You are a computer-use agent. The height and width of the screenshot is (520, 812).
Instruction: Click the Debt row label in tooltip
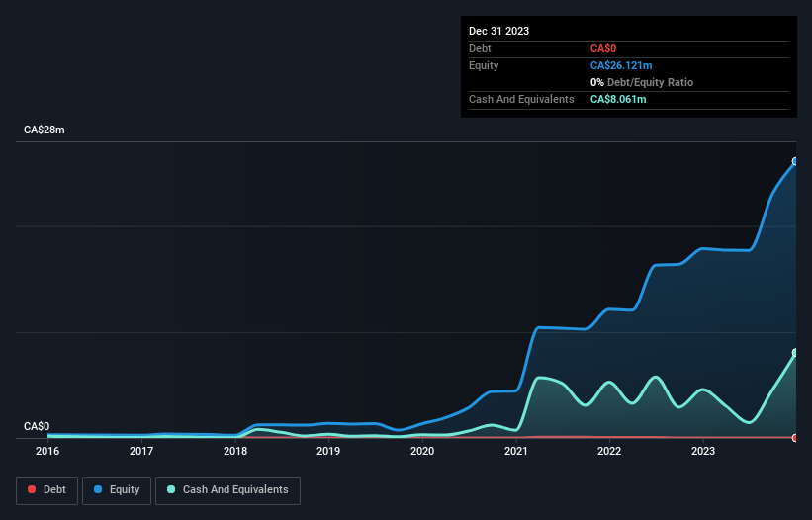coord(480,48)
